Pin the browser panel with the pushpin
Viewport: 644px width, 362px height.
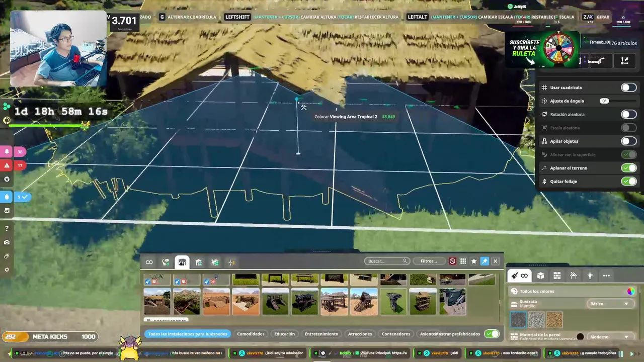pos(485,261)
